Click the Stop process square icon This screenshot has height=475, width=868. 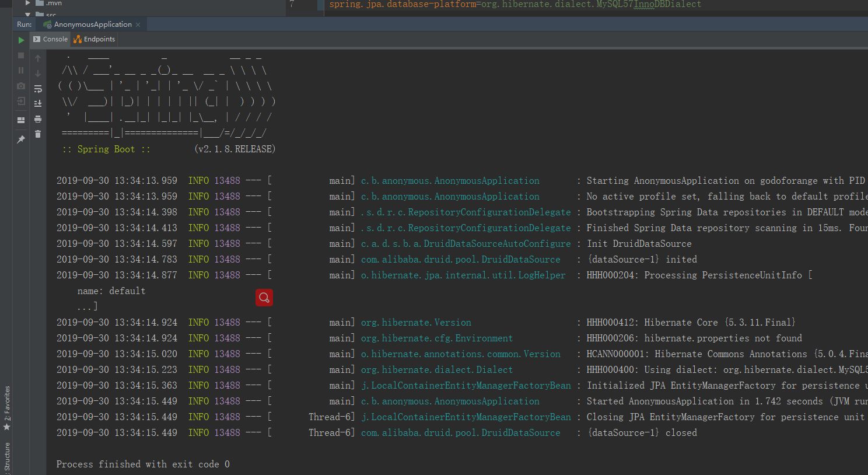coord(21,55)
